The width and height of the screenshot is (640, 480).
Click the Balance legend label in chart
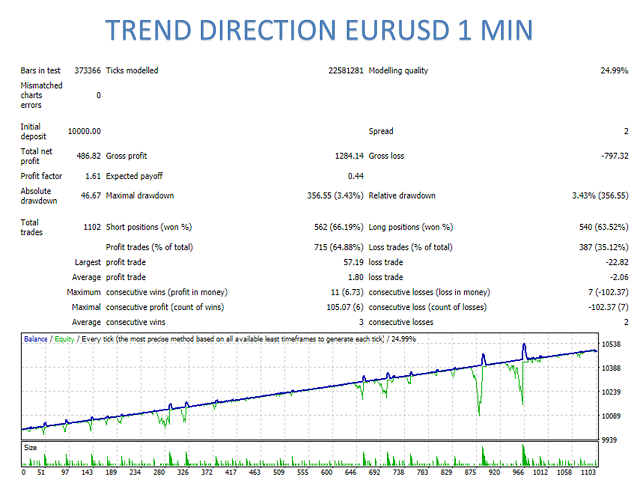36,339
